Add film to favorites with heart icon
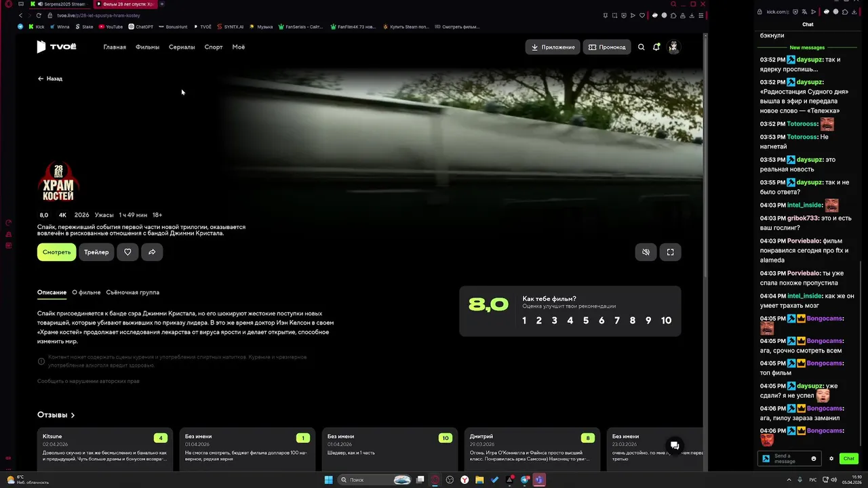 point(127,252)
